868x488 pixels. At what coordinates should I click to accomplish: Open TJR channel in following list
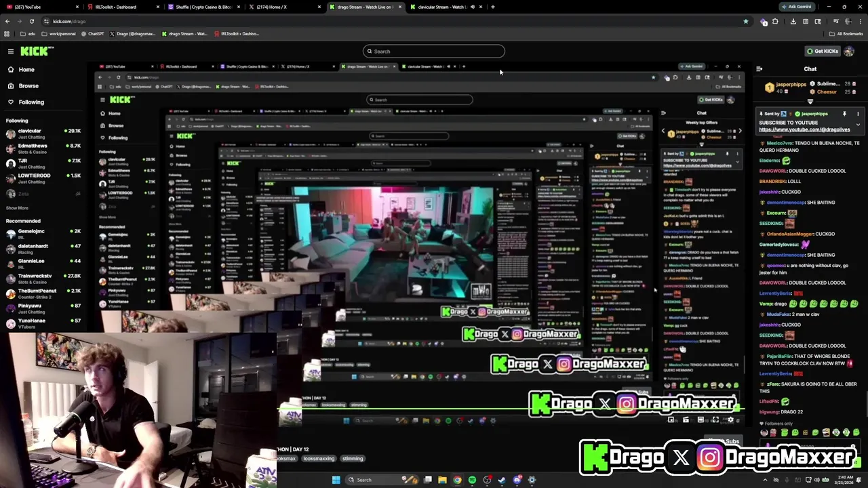[42, 163]
